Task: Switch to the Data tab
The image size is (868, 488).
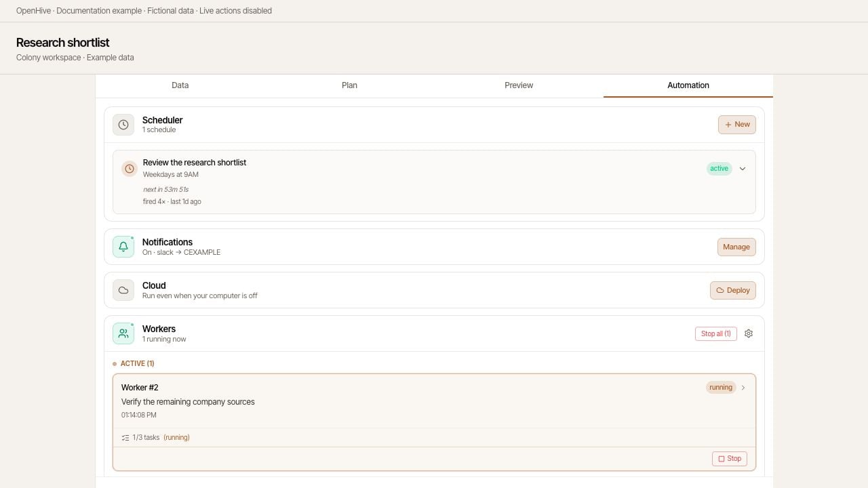Action: pos(180,85)
